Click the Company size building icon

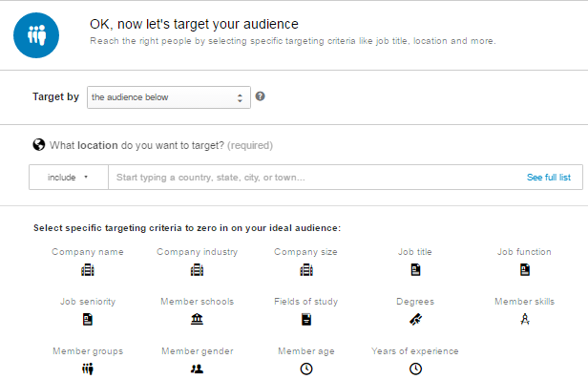[306, 269]
